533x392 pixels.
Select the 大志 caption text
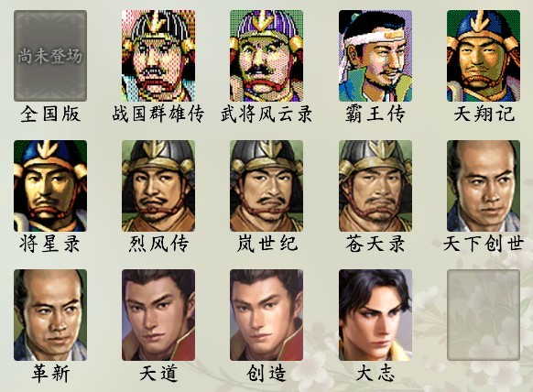(375, 374)
